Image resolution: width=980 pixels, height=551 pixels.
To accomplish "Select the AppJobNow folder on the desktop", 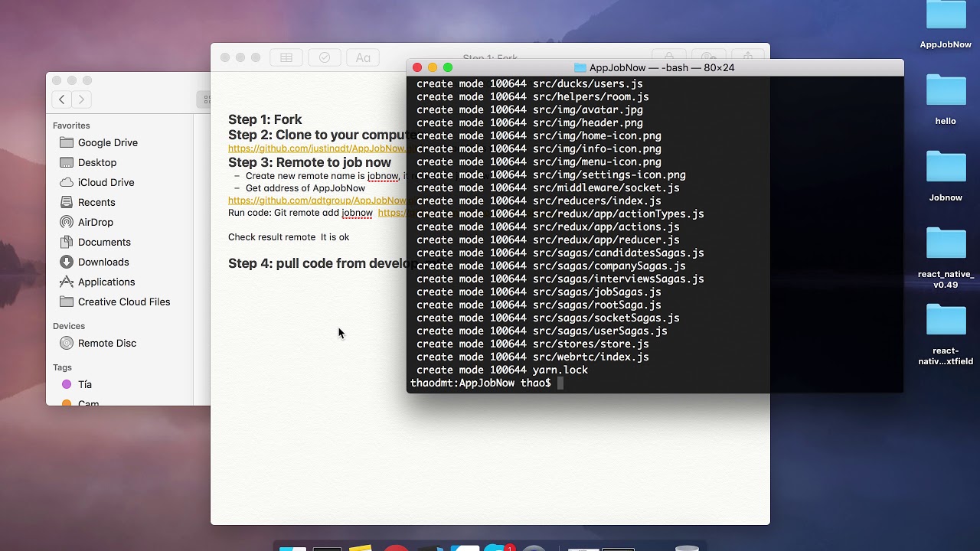I will tap(946, 17).
